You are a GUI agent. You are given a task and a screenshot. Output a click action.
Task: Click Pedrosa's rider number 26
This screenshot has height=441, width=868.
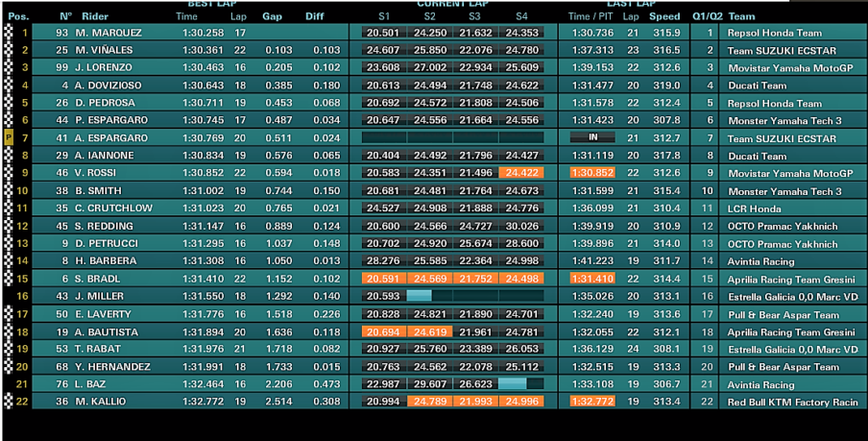point(62,103)
